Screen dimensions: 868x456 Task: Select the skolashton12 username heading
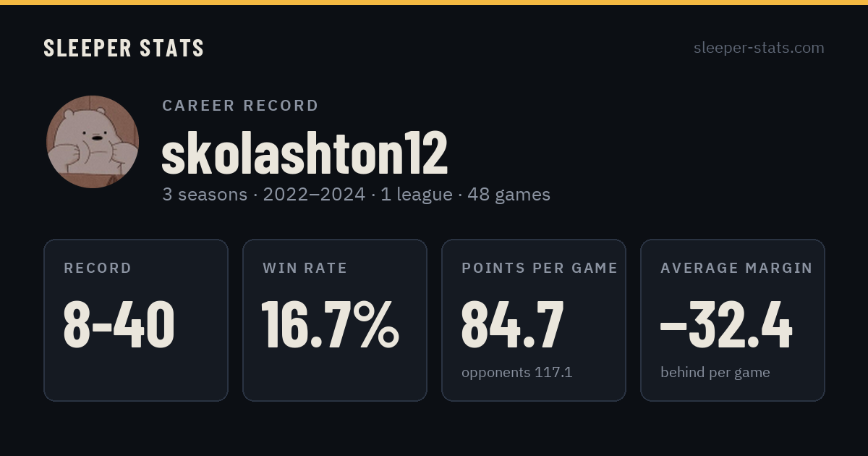(305, 153)
